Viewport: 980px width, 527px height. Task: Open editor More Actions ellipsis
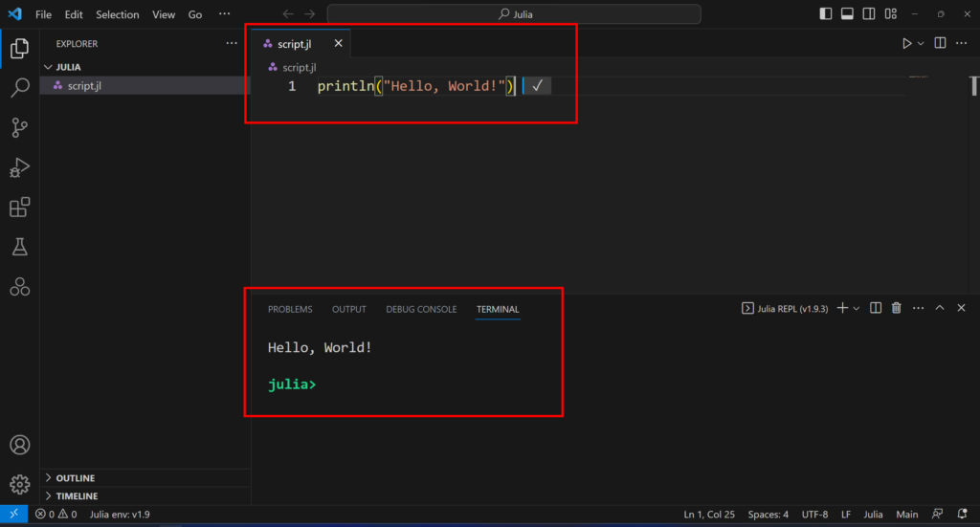click(x=961, y=43)
